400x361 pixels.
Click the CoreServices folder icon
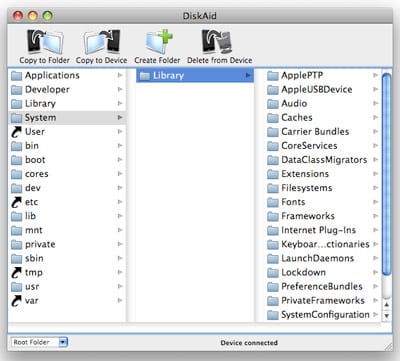point(273,146)
